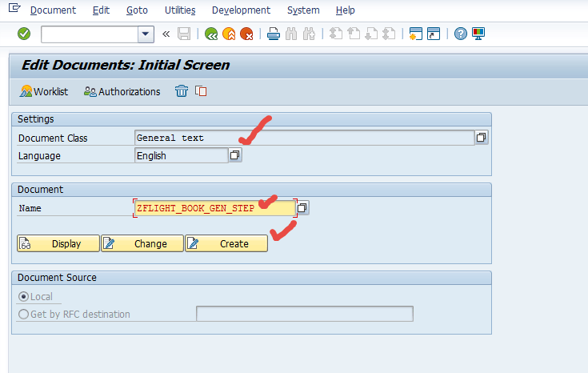Click the command input field
Image resolution: width=588 pixels, height=373 pixels.
(90, 34)
